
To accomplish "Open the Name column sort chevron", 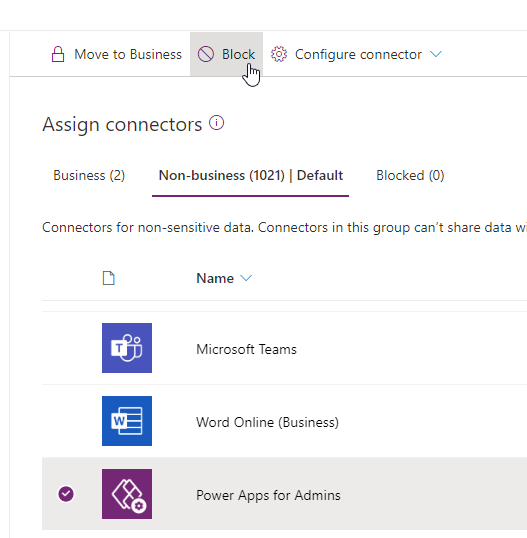I will pos(246,278).
